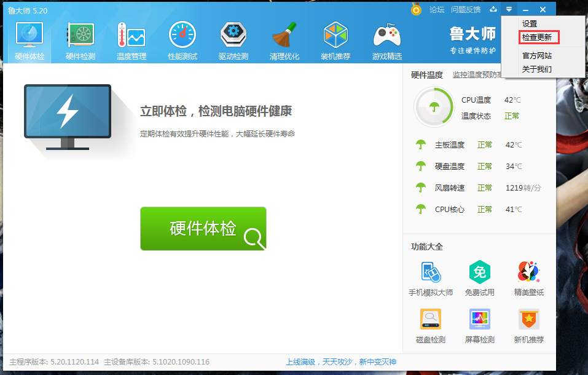Start 磁盘检测 disk detection
Viewport: 588px width, 375px height.
coord(429,325)
